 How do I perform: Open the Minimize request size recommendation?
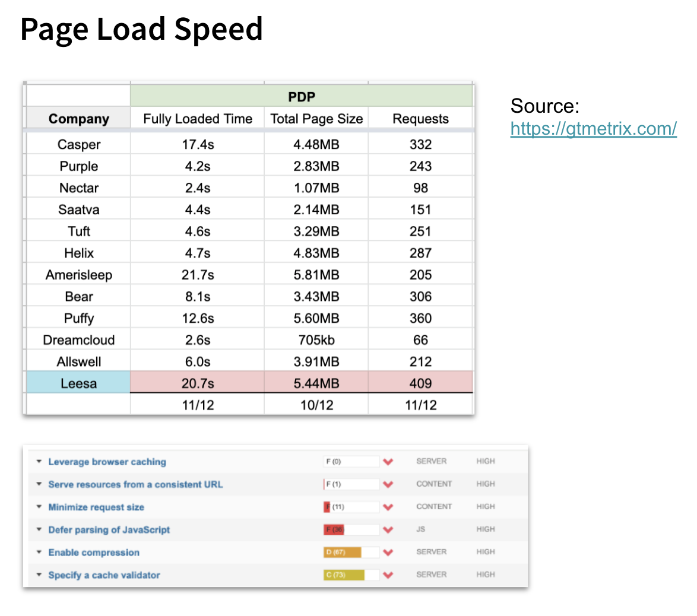[x=96, y=507]
